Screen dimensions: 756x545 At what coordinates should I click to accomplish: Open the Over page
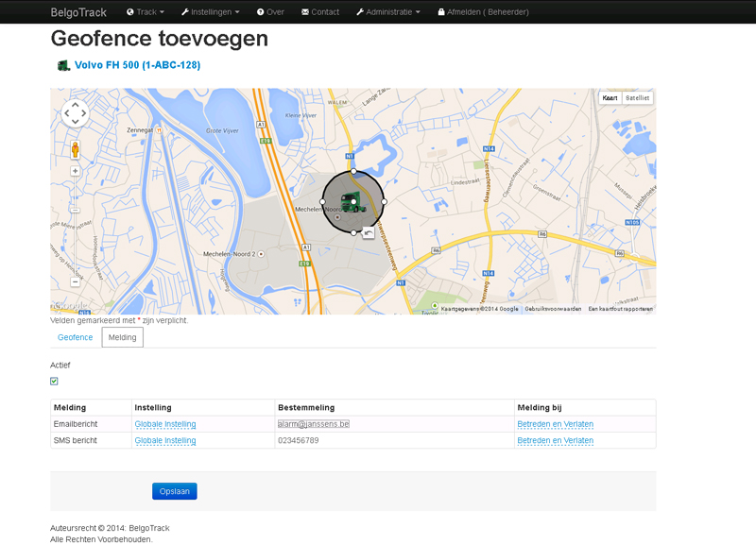[270, 12]
